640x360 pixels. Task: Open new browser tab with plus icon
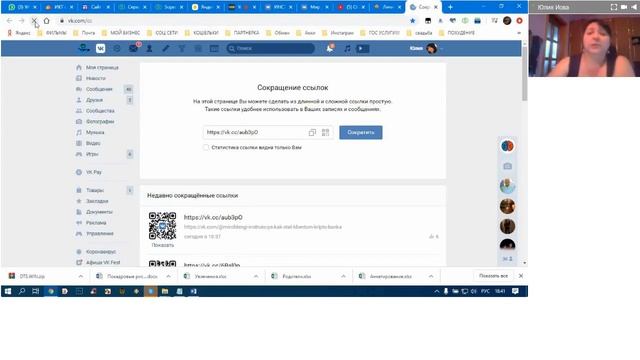pos(450,7)
